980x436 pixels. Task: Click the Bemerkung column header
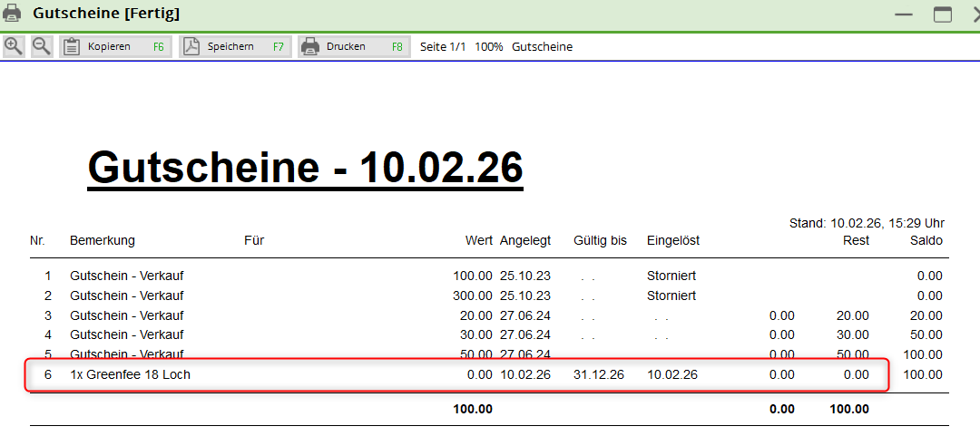[103, 240]
